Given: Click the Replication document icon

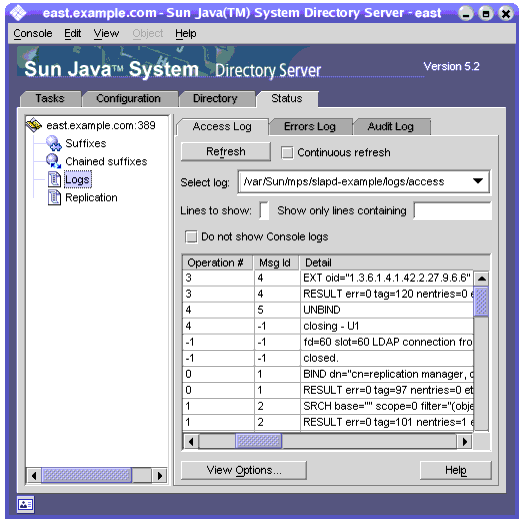Looking at the screenshot, I should (x=54, y=197).
